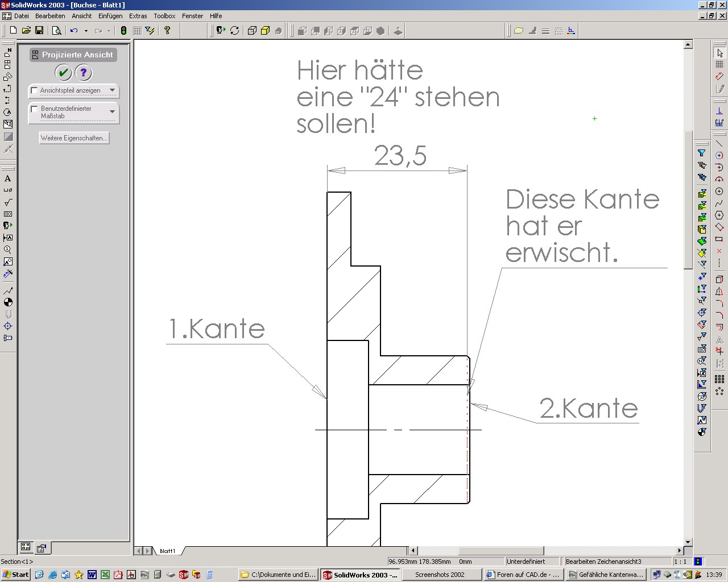This screenshot has height=582, width=728.
Task: Select the Note annotation tool (letter A)
Action: pos(8,178)
